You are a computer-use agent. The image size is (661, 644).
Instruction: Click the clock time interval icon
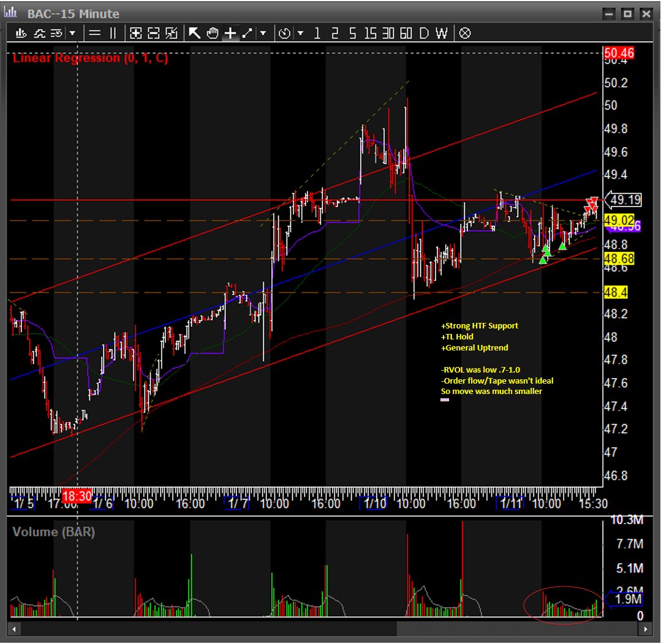coord(284,33)
